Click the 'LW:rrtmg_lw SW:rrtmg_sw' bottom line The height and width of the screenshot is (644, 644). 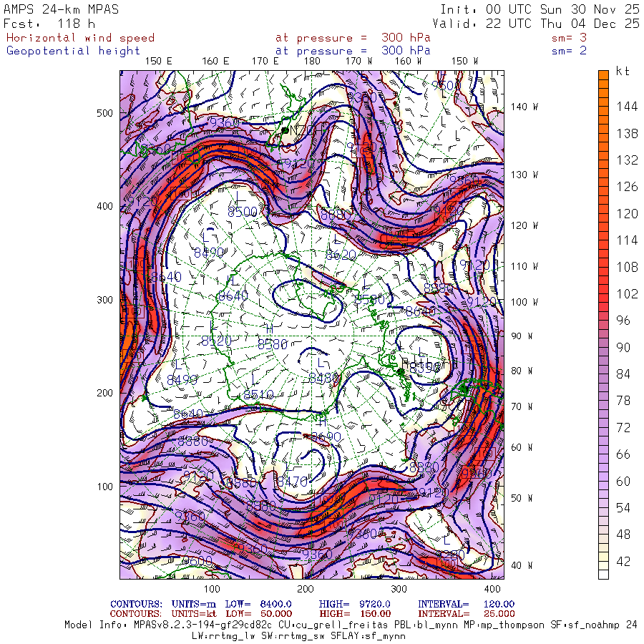[x=298, y=636]
